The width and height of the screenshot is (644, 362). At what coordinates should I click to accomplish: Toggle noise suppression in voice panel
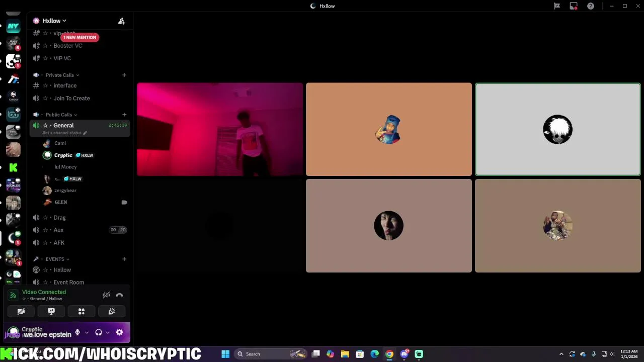106,295
